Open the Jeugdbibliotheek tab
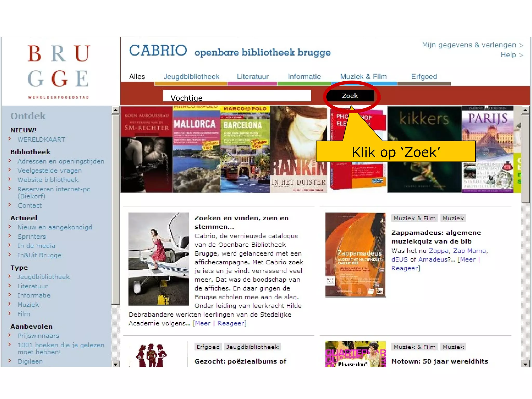The width and height of the screenshot is (532, 399). coord(191,77)
